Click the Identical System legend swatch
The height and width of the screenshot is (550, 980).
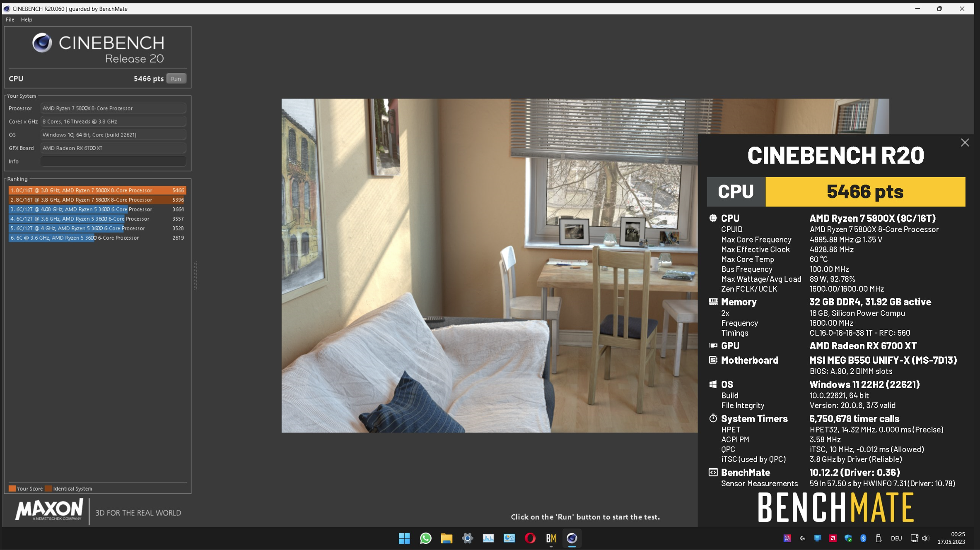tap(48, 489)
